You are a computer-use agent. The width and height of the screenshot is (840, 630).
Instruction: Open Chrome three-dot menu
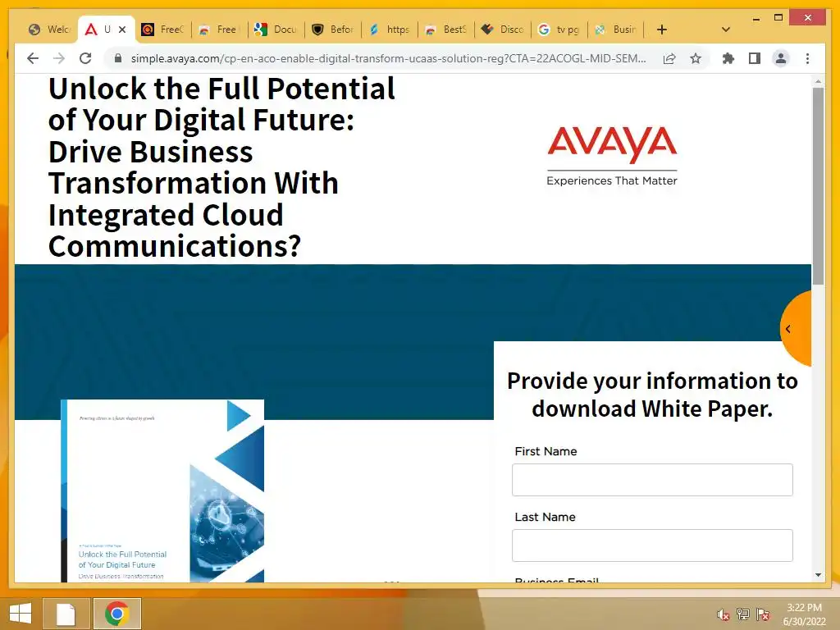point(807,58)
